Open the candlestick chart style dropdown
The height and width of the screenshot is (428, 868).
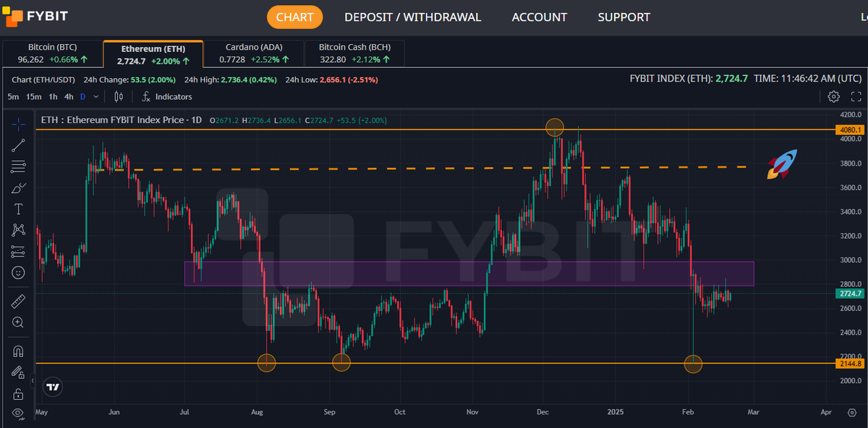pos(119,96)
